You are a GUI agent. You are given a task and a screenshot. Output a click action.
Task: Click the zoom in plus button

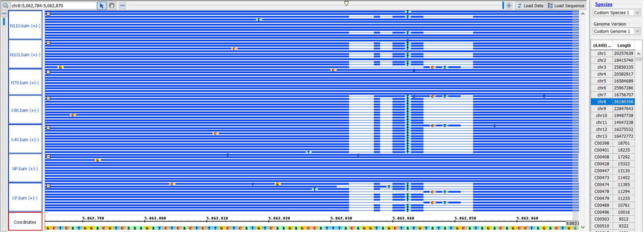[x=509, y=6]
